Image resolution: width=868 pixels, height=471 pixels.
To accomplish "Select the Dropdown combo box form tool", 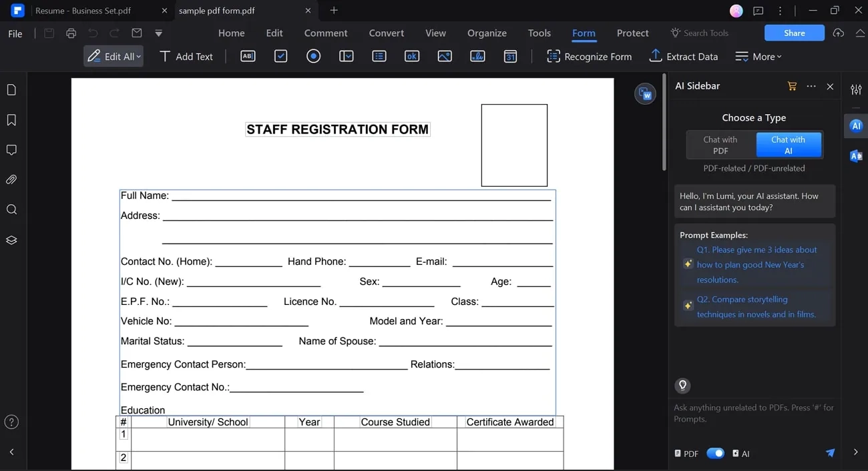I will 347,57.
